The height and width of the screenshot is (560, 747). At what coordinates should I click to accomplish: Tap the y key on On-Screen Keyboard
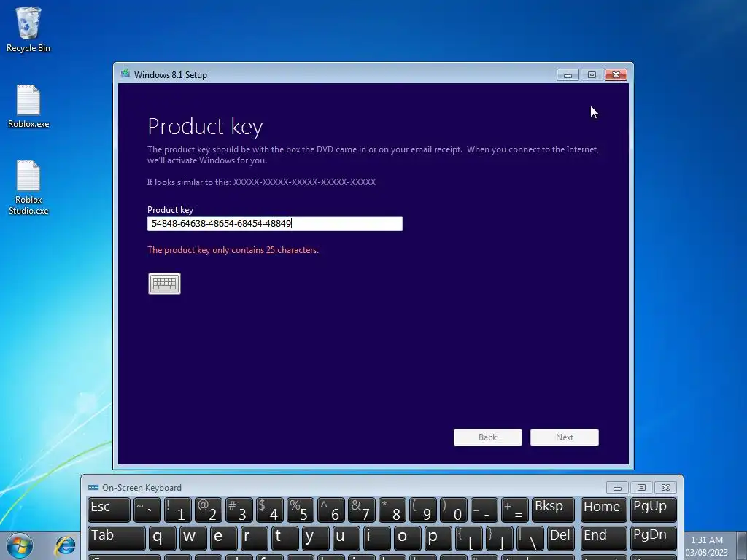pos(315,538)
